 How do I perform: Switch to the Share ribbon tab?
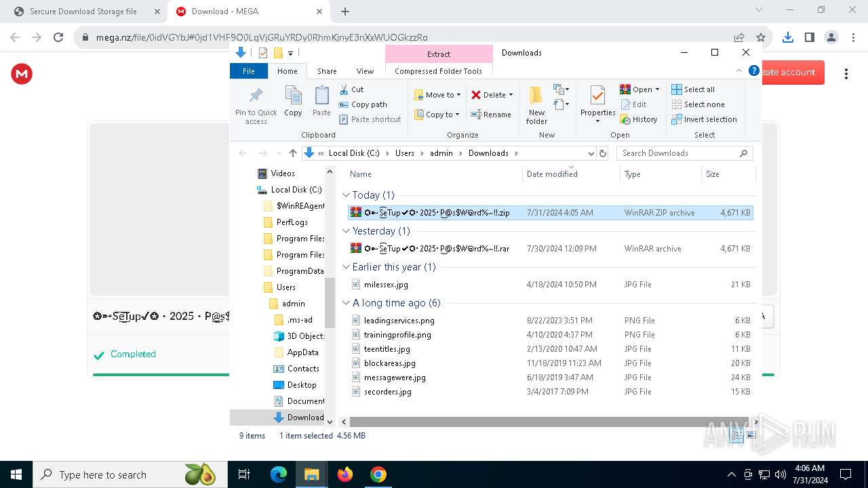pyautogui.click(x=327, y=71)
